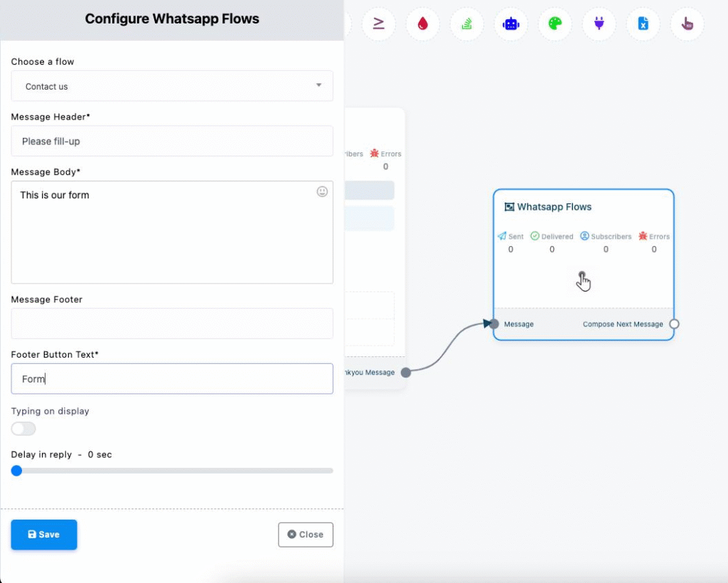The image size is (728, 583).
Task: Save the Whatsapp Flows configuration
Action: (x=44, y=534)
